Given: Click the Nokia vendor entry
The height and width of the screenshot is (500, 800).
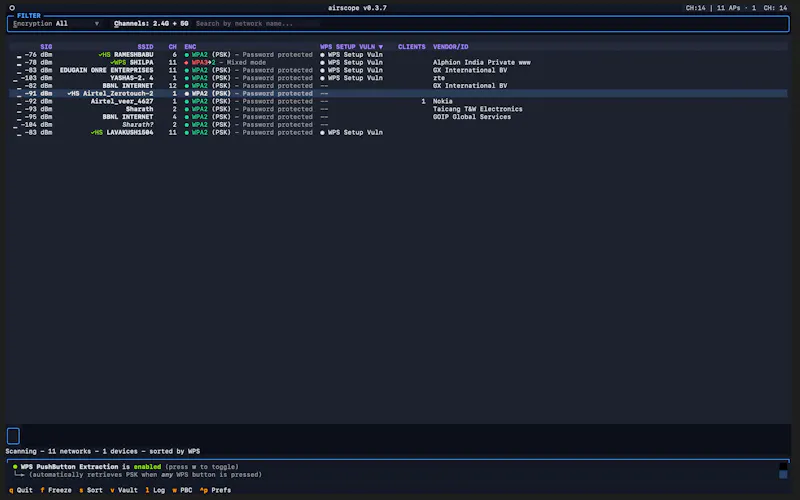Looking at the screenshot, I should (442, 102).
